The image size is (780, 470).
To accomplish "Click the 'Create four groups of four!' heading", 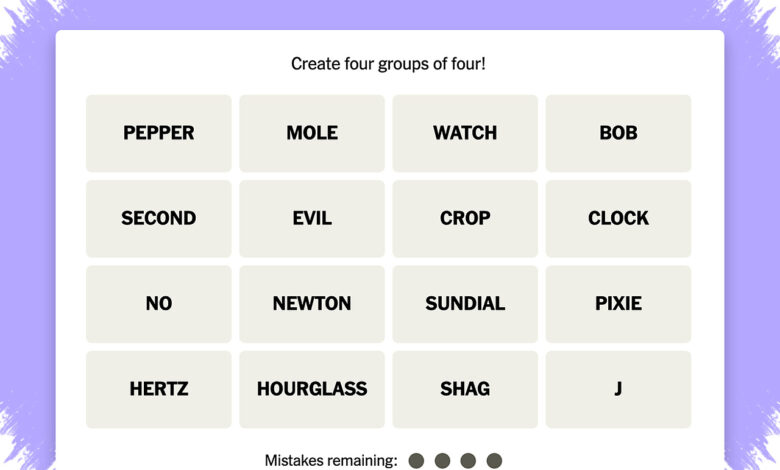I will click(388, 64).
